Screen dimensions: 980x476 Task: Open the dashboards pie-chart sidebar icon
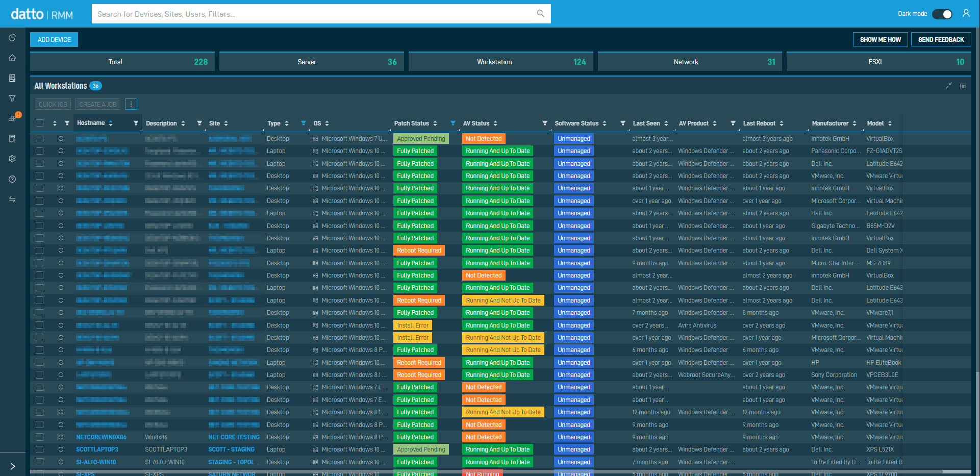pos(12,38)
